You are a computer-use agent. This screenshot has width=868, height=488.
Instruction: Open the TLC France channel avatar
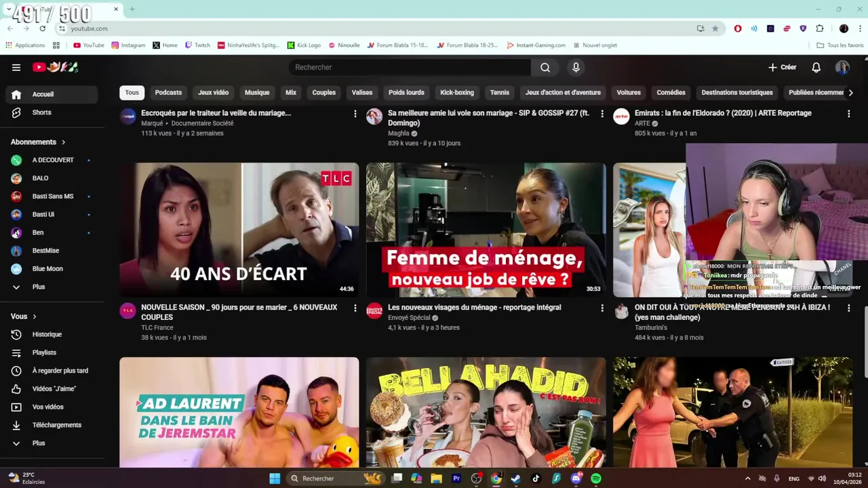pos(127,311)
